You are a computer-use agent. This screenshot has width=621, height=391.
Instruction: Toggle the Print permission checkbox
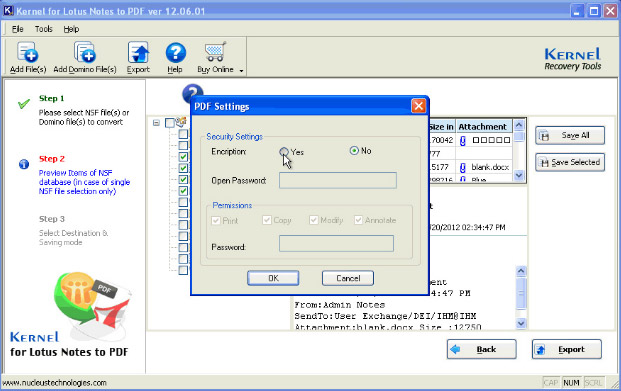[216, 220]
